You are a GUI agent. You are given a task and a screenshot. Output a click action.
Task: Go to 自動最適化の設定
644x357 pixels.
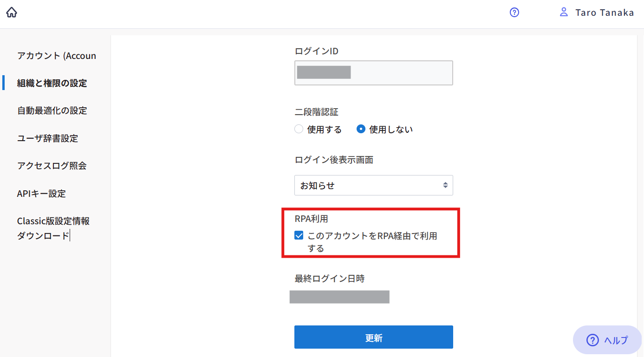52,110
